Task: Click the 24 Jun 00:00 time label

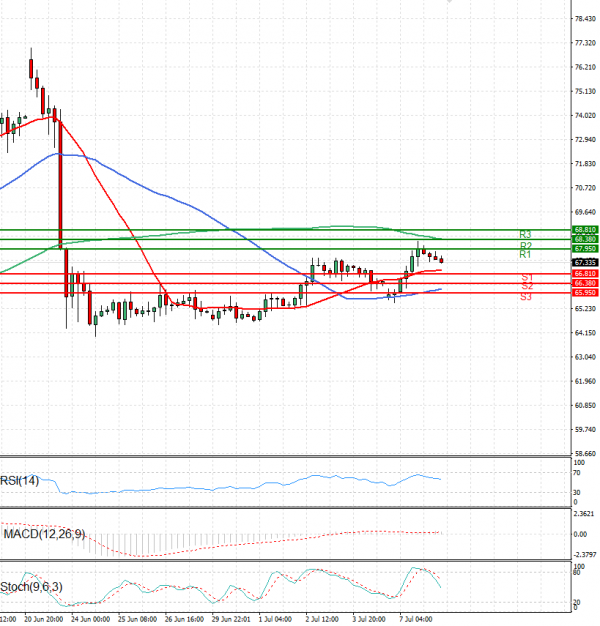Action: pos(91,619)
